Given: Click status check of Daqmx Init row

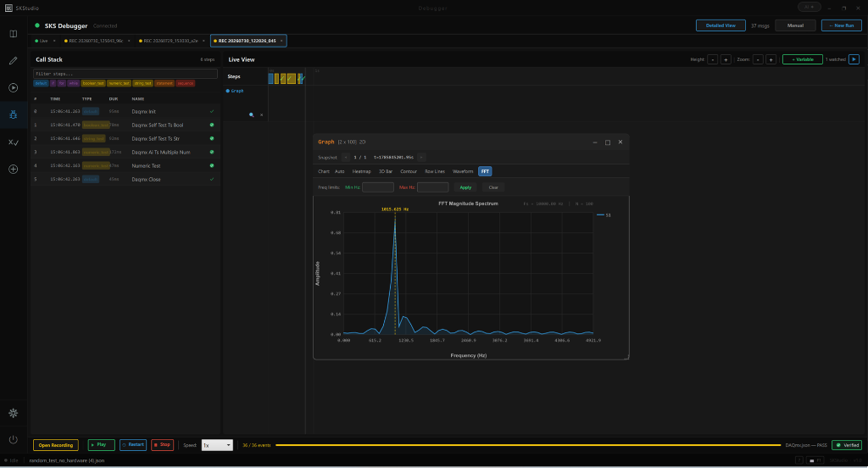Looking at the screenshot, I should [x=211, y=111].
